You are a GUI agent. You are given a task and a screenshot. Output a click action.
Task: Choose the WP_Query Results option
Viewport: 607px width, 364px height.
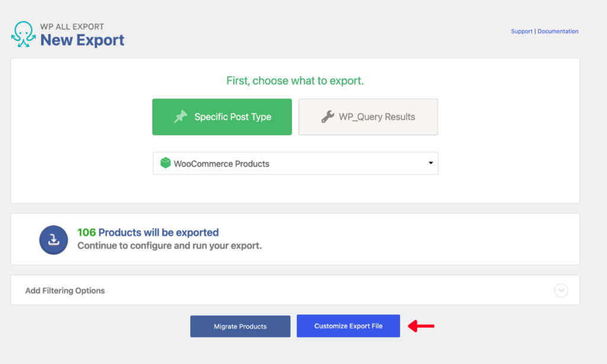pyautogui.click(x=368, y=117)
